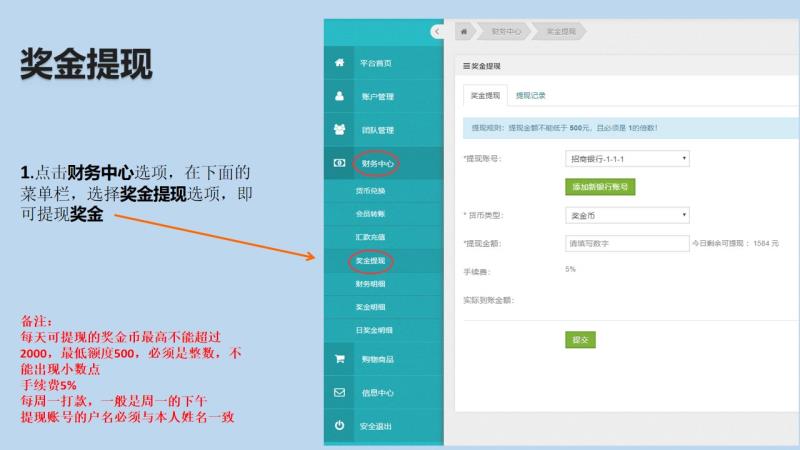Collapse the sidebar with the arrow button

coord(437,32)
